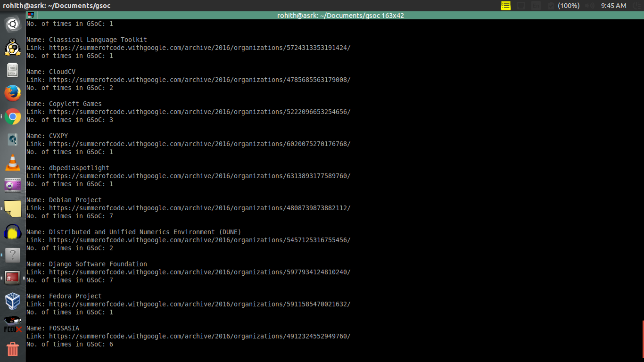Click the Classical Language Toolkit organization link
The height and width of the screenshot is (362, 644).
click(x=200, y=48)
